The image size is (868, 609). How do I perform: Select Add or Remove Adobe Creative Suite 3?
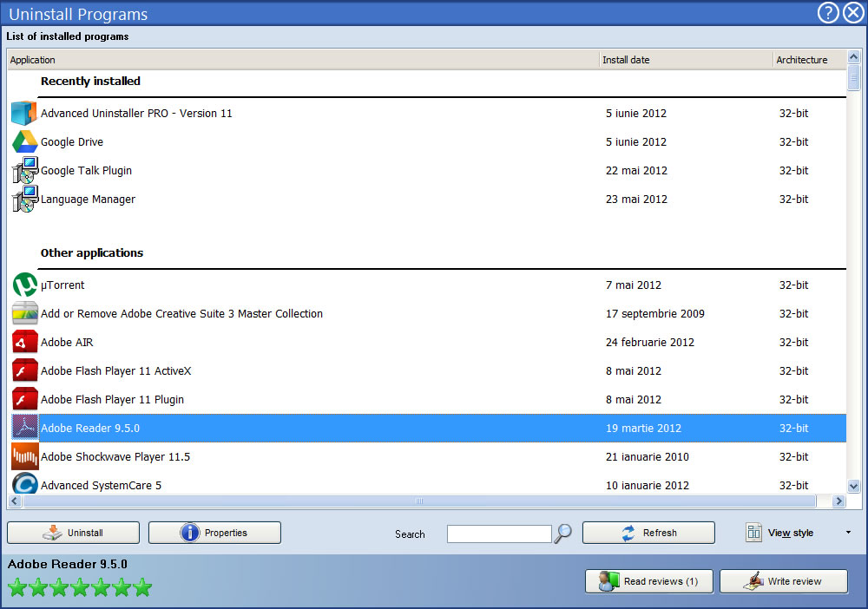click(427, 314)
